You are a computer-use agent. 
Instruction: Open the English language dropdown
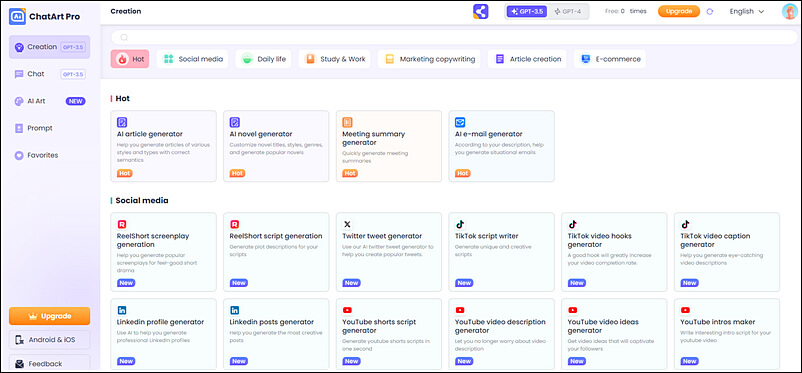(747, 11)
